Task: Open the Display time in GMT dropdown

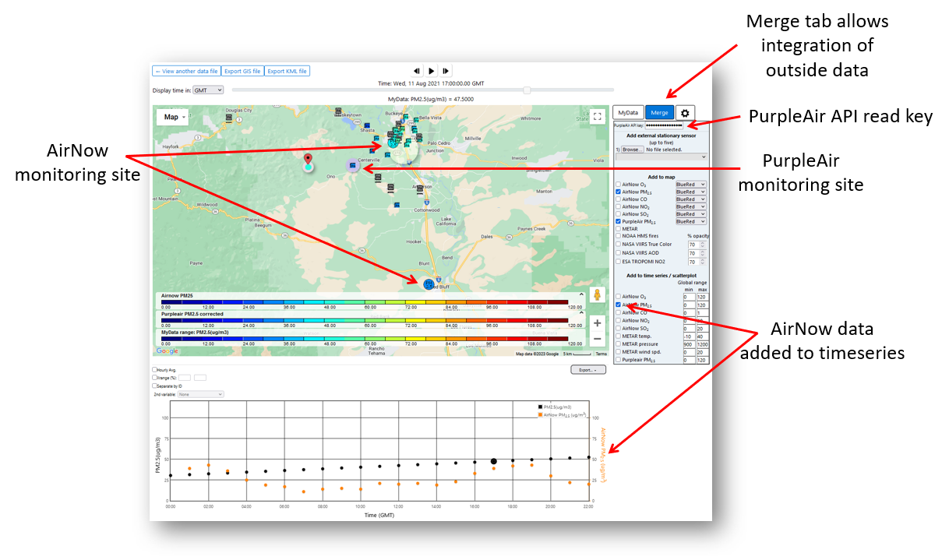Action: (208, 90)
